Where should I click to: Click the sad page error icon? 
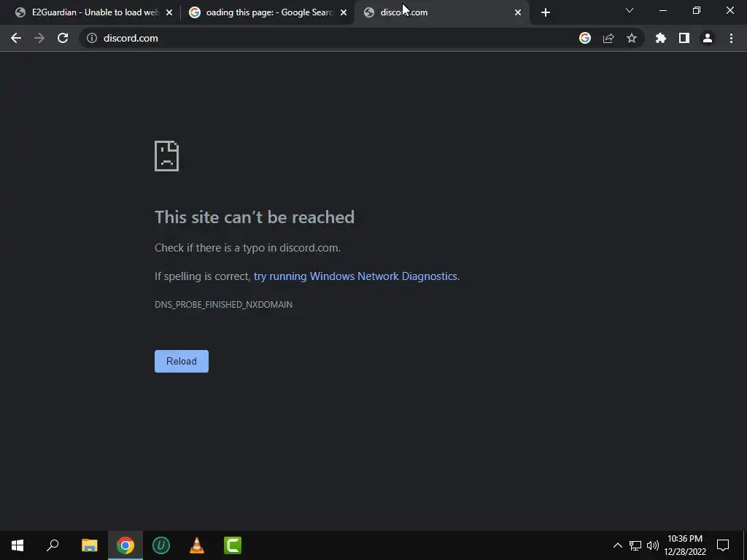click(x=167, y=156)
